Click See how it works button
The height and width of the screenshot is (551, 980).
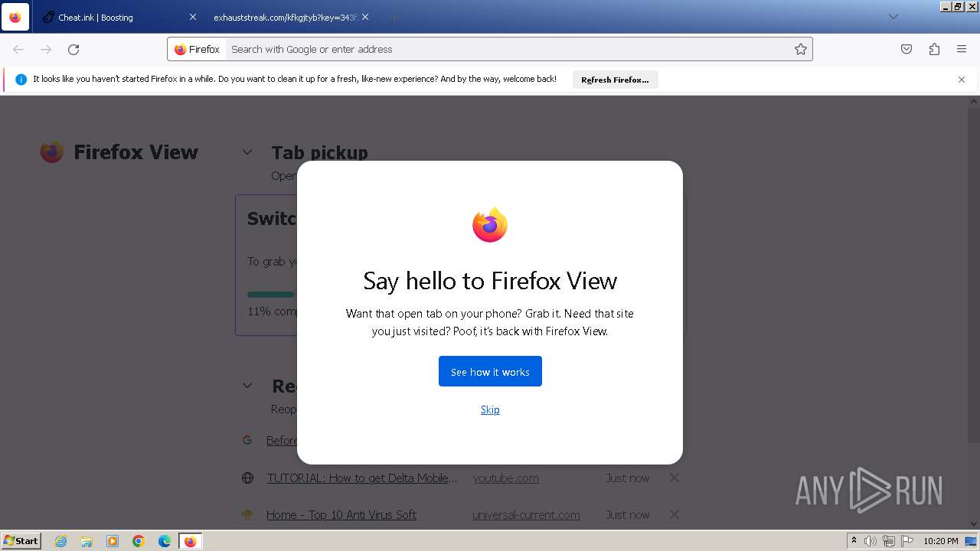[490, 371]
